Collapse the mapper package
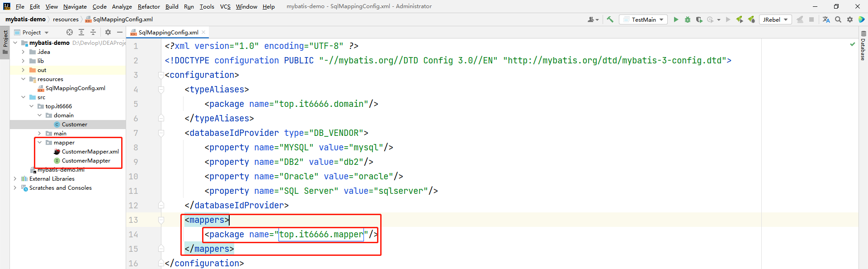 tap(39, 143)
